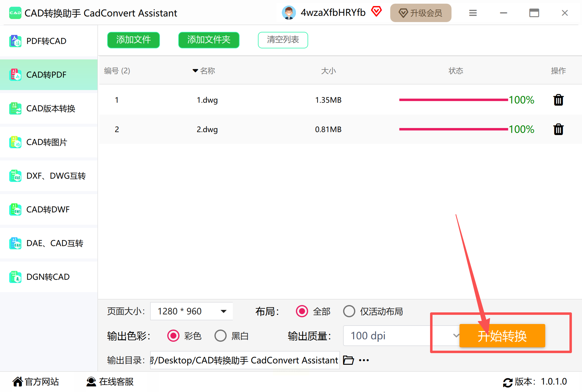Click the DGN转CAD sidebar icon
Viewport: 582px width, 392px height.
click(15, 277)
